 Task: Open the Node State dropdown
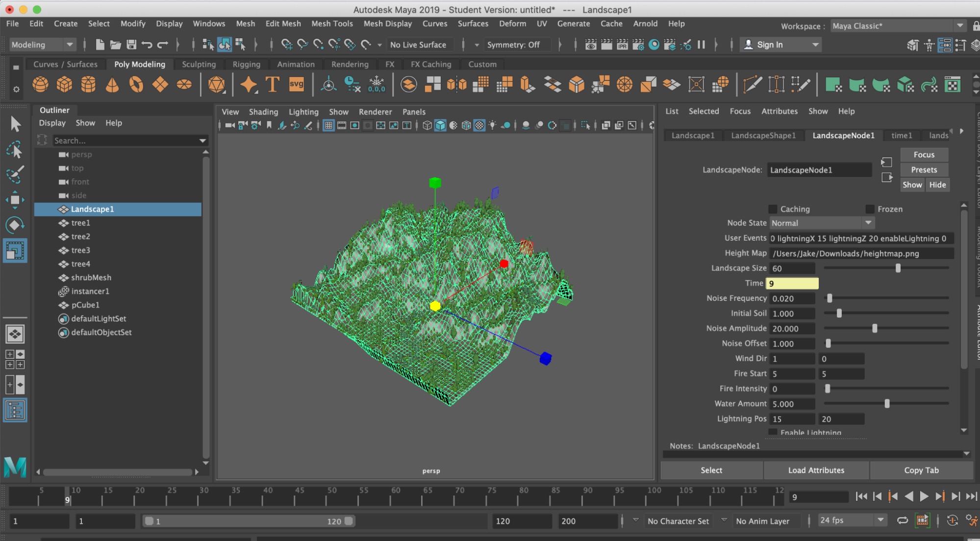pos(822,223)
